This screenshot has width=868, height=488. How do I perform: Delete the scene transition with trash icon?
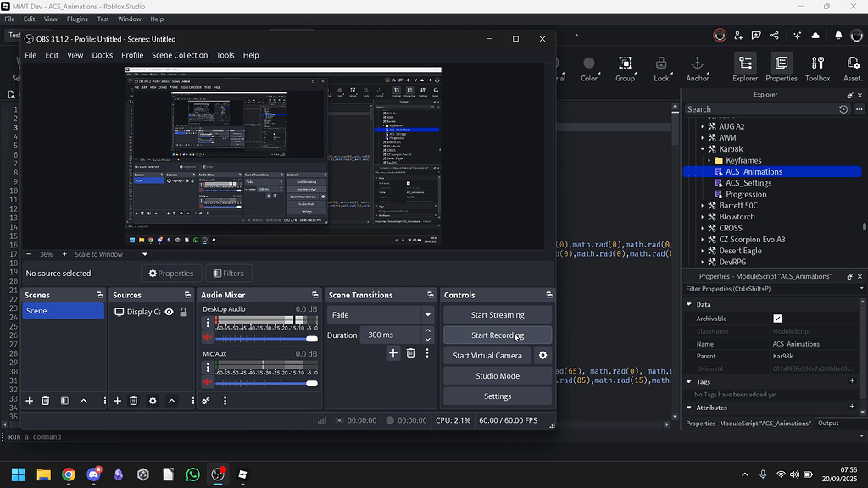point(410,353)
